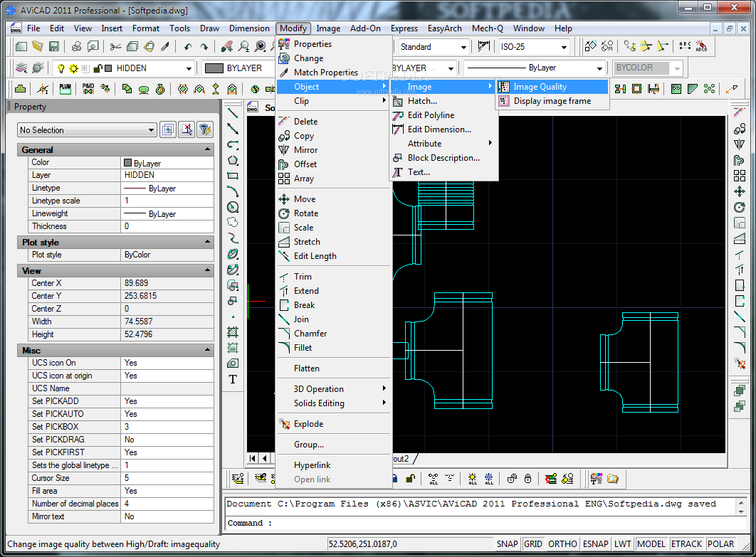Viewport: 756px width, 557px height.
Task: Select Edit Polyline menu entry
Action: (x=443, y=115)
